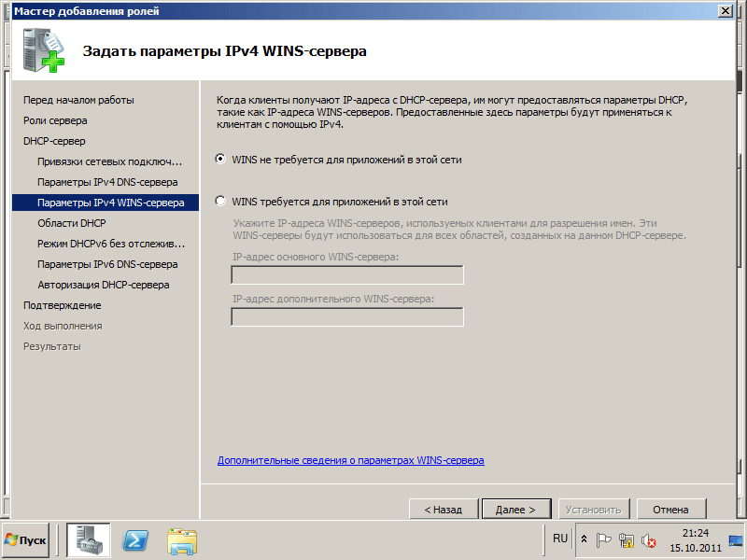Click the "Отмена" button

click(x=670, y=510)
